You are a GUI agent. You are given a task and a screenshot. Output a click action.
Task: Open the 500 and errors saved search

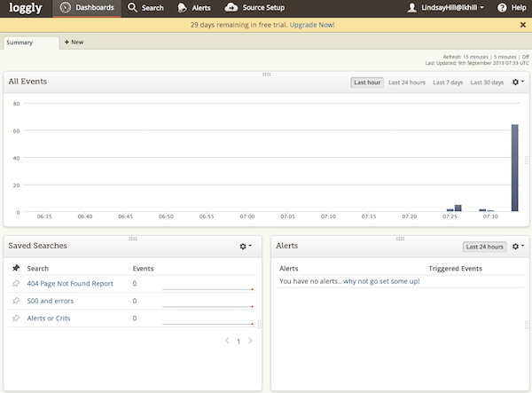coord(51,301)
